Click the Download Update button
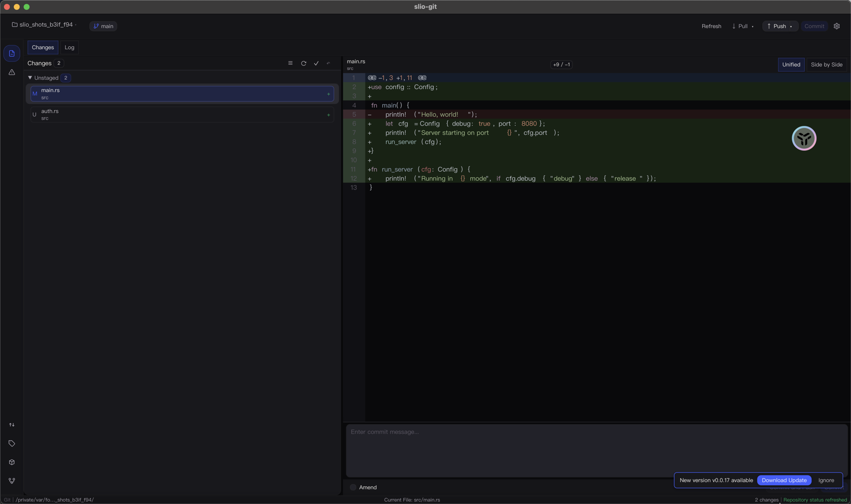 pyautogui.click(x=784, y=480)
